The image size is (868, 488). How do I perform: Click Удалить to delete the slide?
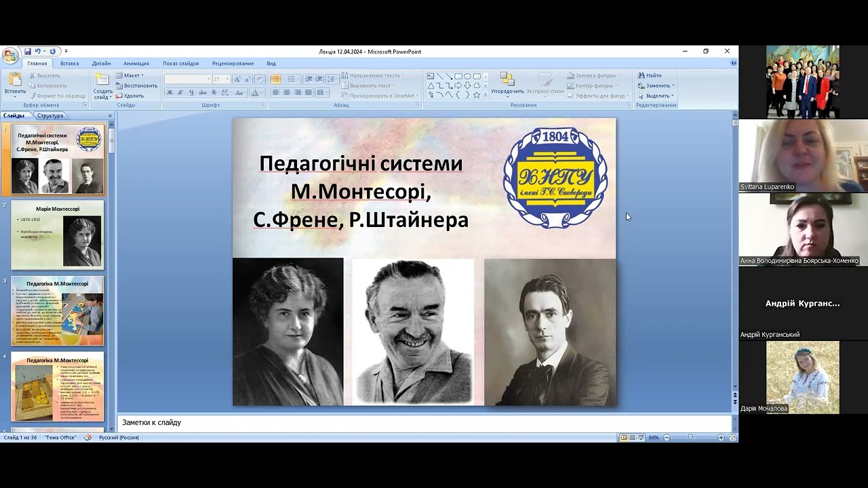tap(130, 96)
